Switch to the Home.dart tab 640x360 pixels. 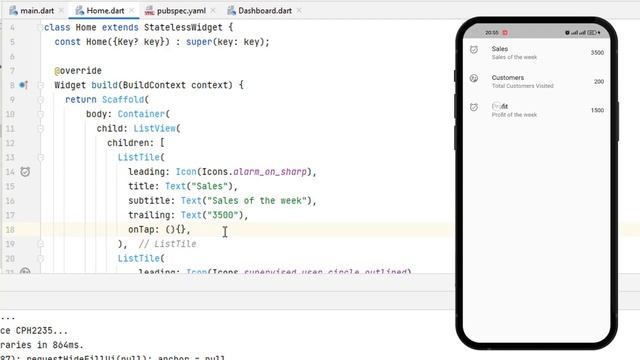tap(105, 11)
